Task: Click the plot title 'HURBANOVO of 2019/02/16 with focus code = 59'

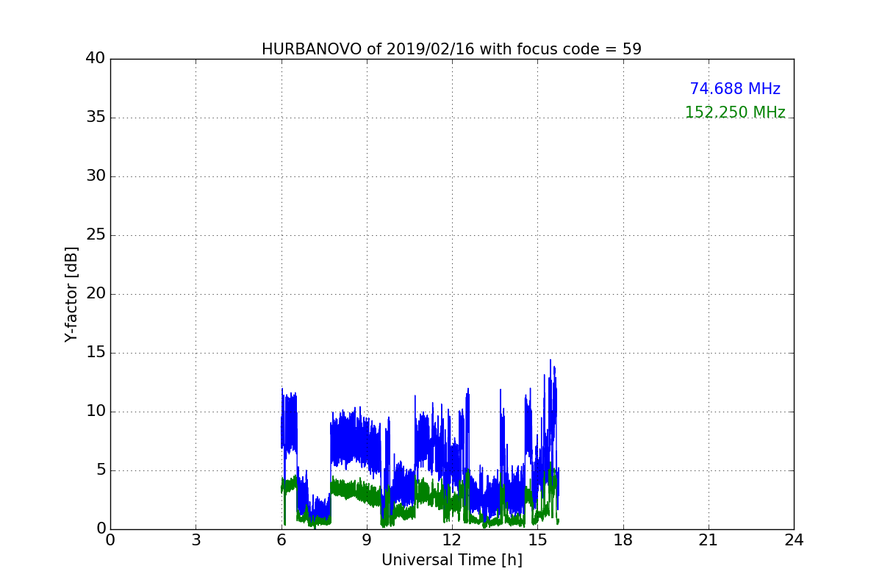Action: (x=451, y=49)
